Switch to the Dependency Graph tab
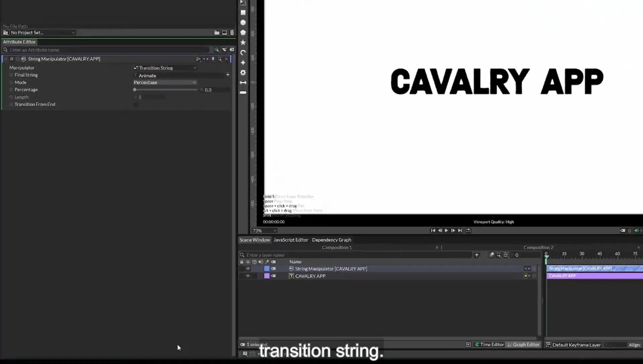 pos(332,240)
